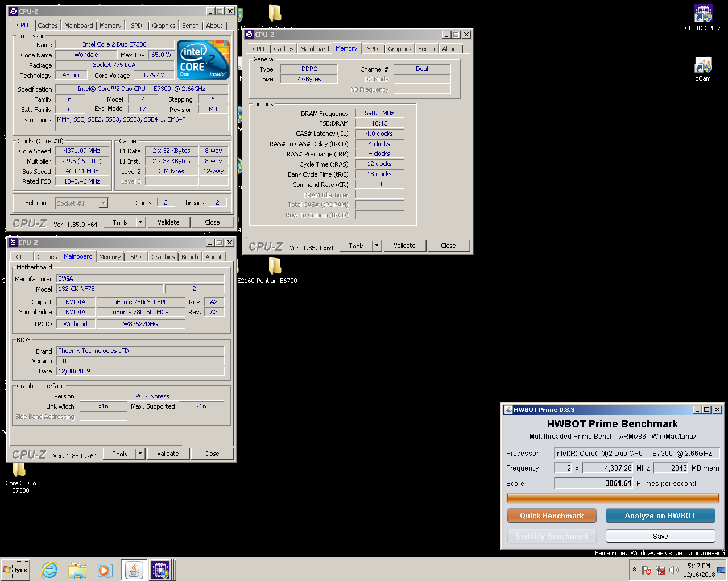Click the chipset value nForce 780i SLI SPP
This screenshot has width=728, height=582.
tap(140, 302)
